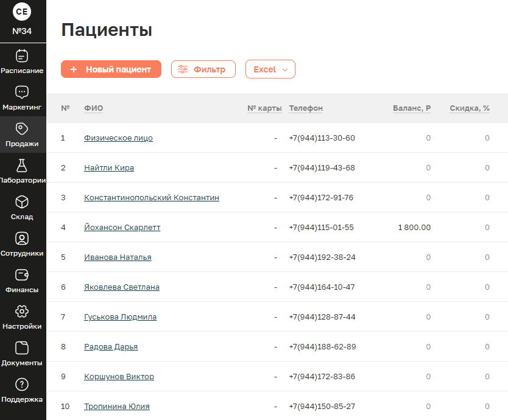The height and width of the screenshot is (420, 508).
Task: Open the Настройки gear icon
Action: (x=22, y=311)
